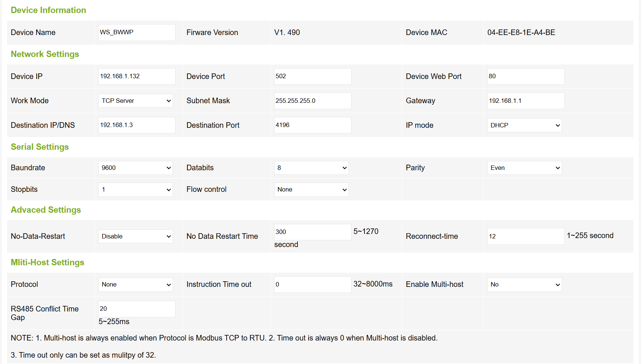This screenshot has width=641, height=364.
Task: Click the Subnet Mask input field
Action: coord(312,101)
